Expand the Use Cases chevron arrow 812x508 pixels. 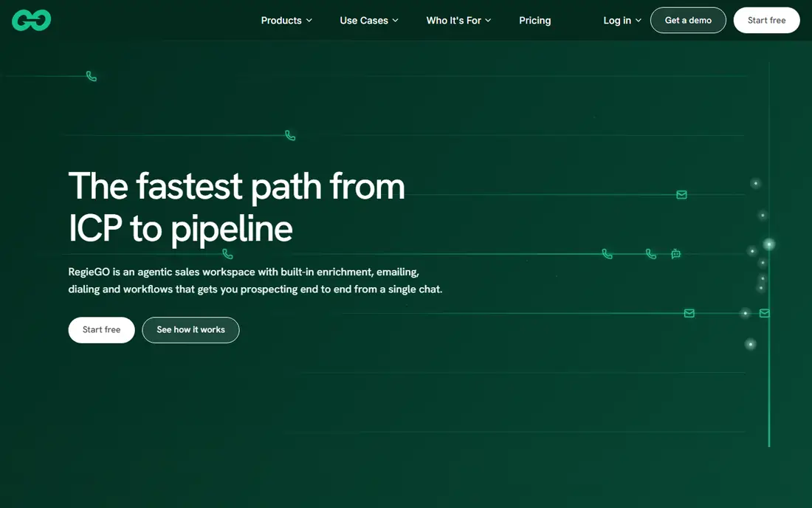[396, 21]
